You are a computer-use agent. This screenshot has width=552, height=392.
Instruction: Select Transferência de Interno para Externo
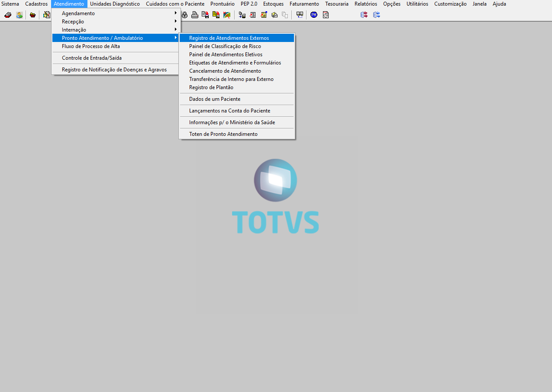pos(237,79)
